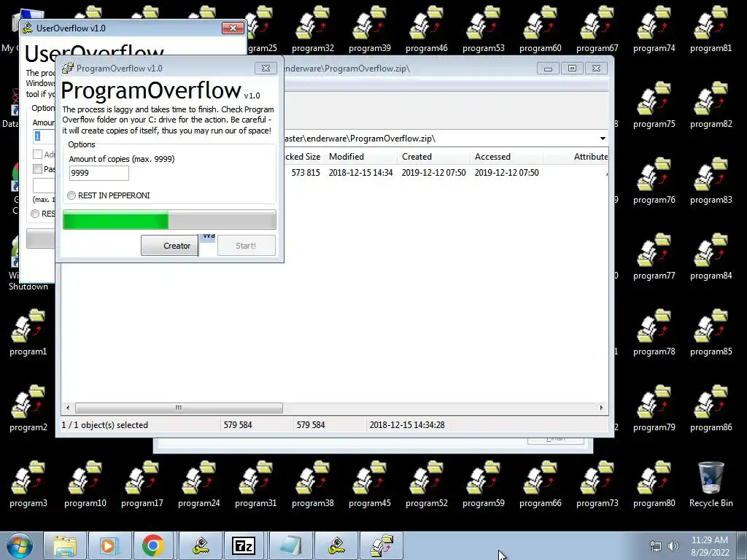This screenshot has width=747, height=560.
Task: Open the program77 desktop shortcut
Action: coord(654,257)
